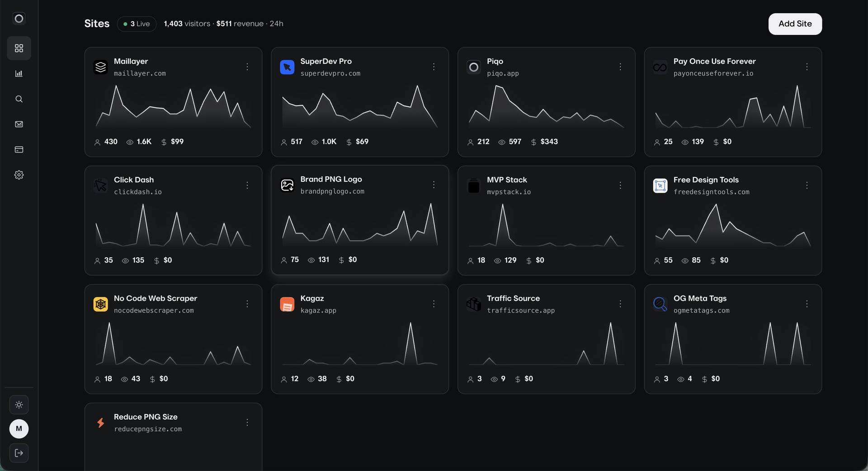Image resolution: width=868 pixels, height=471 pixels.
Task: Open the SuperDev Pro three-dot menu
Action: tap(434, 67)
